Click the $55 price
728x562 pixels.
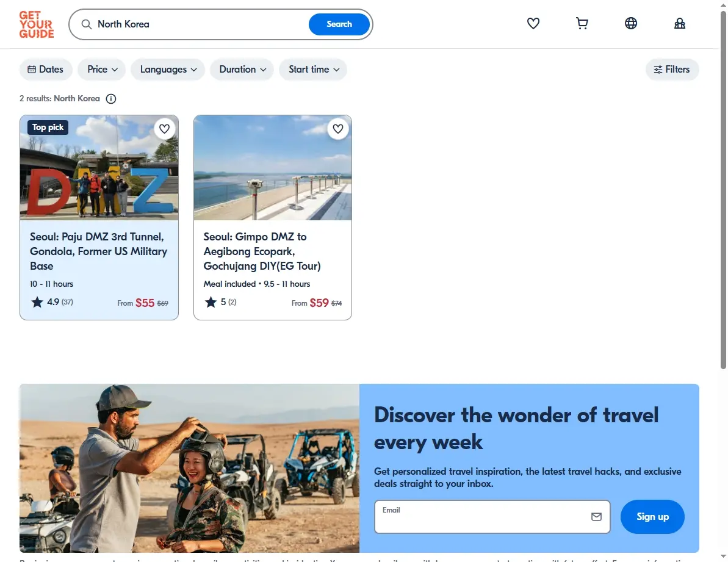pos(145,303)
